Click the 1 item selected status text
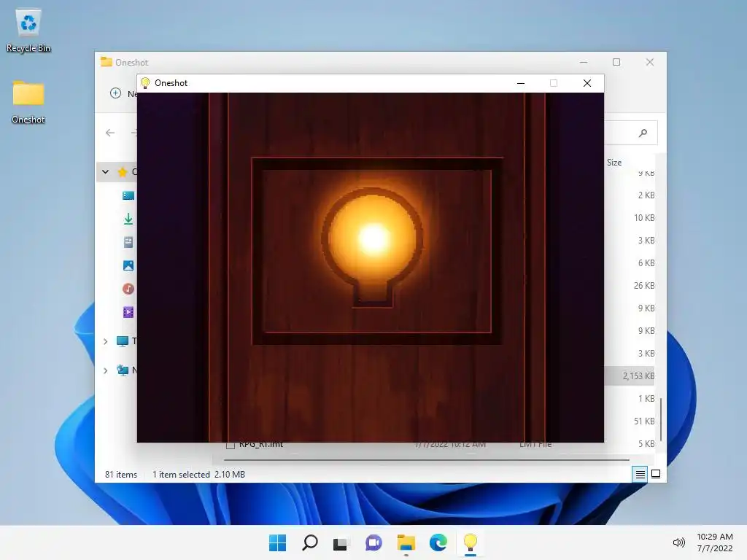Viewport: 747px width, 560px height. pos(181,474)
